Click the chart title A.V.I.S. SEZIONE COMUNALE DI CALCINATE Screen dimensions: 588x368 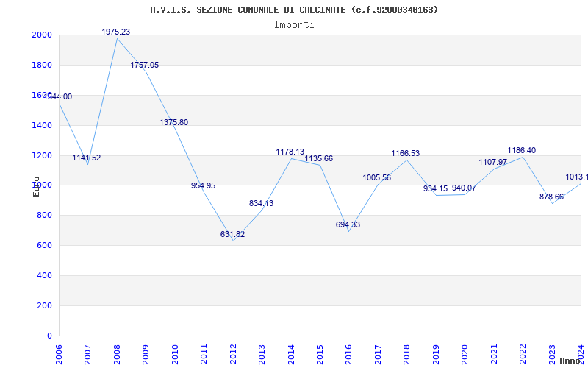click(x=294, y=10)
